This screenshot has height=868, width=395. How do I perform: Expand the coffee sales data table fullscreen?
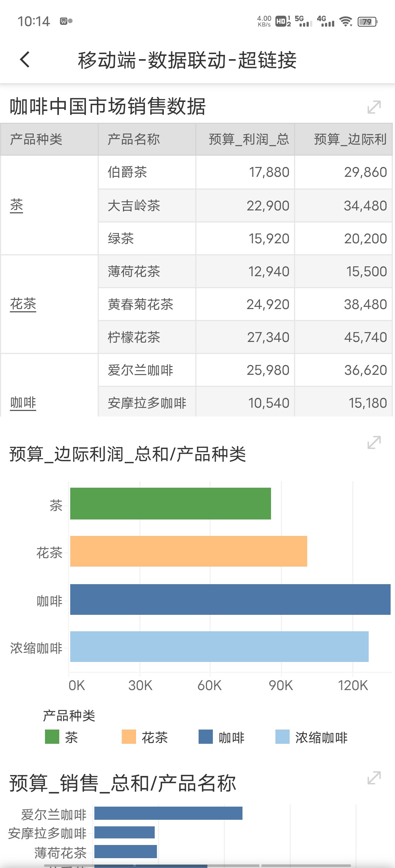click(x=374, y=107)
